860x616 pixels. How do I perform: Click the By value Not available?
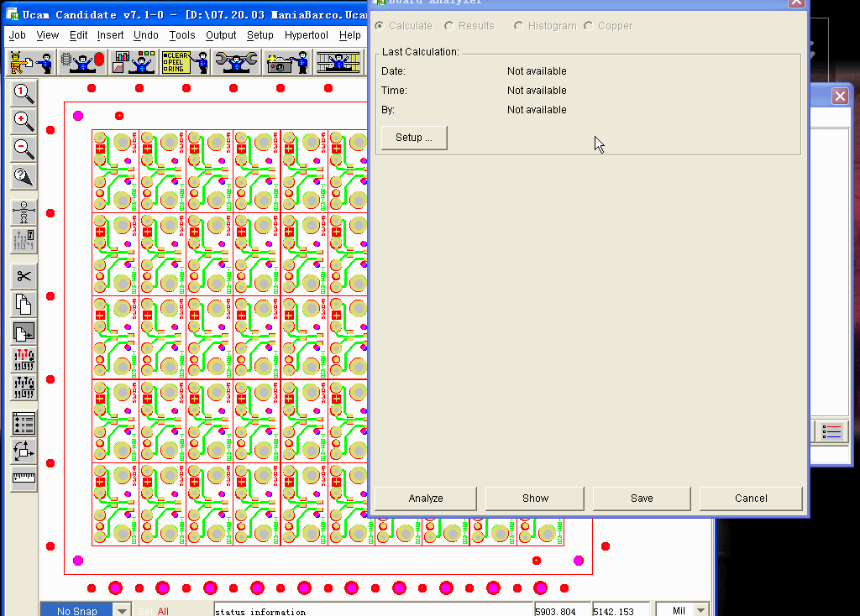coord(537,110)
